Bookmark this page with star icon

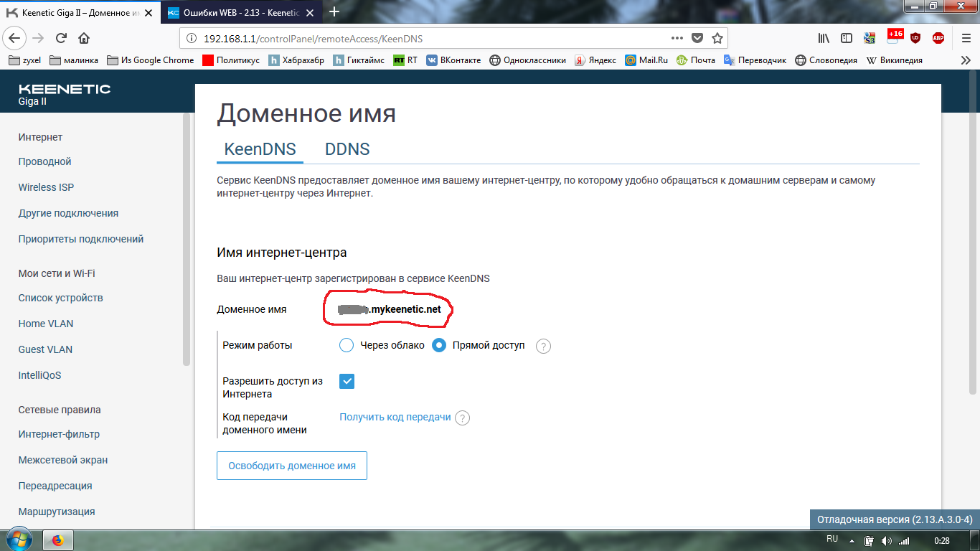tap(717, 38)
